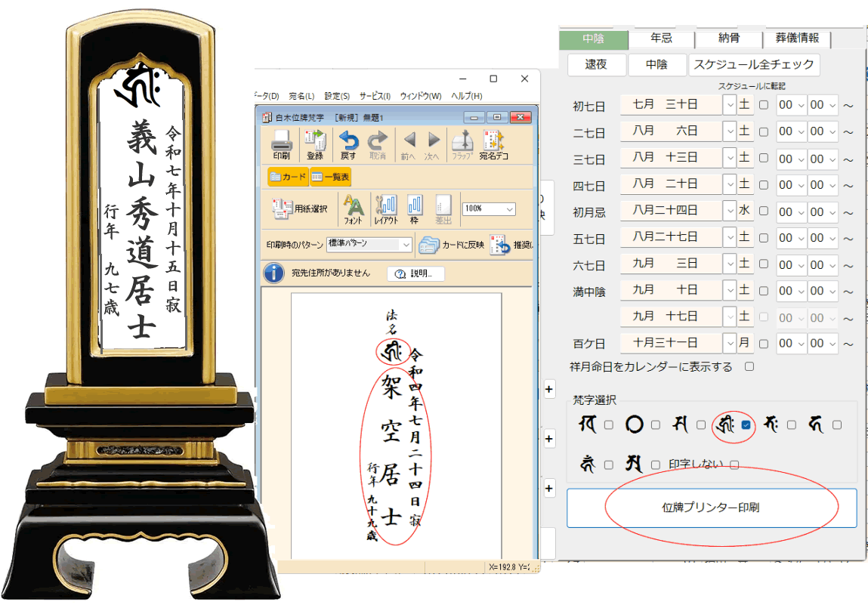Open the 設定(S) menu
Image resolution: width=868 pixels, height=605 pixels.
coord(337,96)
